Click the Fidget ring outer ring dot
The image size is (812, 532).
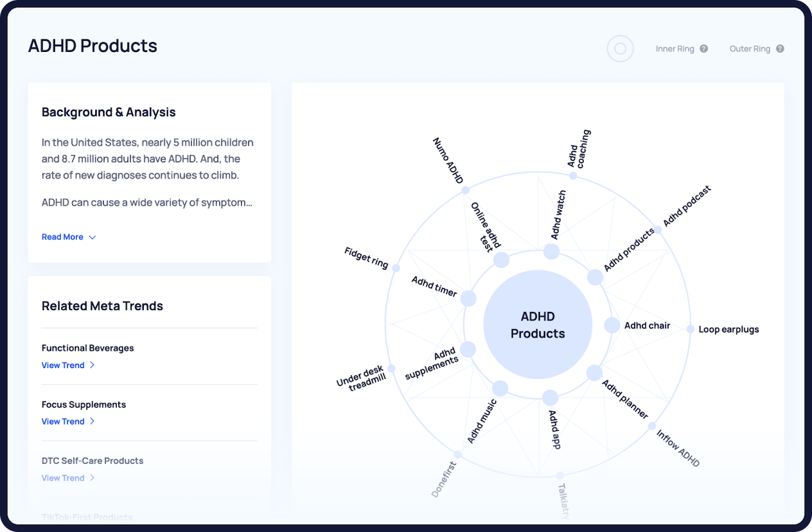pyautogui.click(x=395, y=267)
